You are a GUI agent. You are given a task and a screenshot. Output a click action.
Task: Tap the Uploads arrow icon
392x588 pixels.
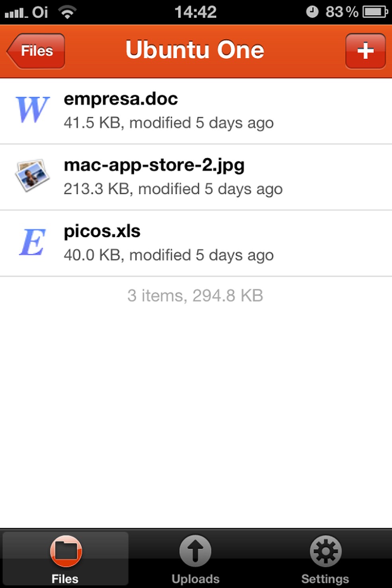(195, 551)
